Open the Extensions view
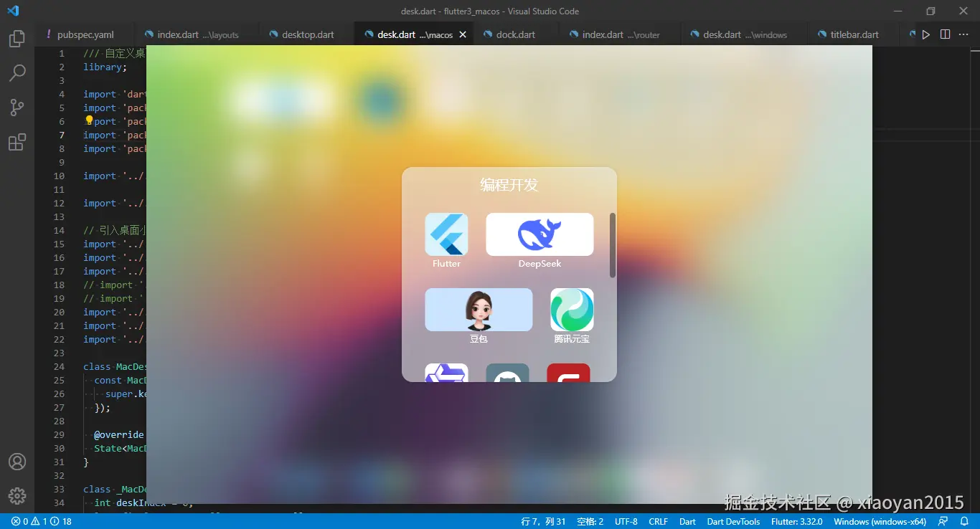Screen dimensions: 980x529 (17, 142)
